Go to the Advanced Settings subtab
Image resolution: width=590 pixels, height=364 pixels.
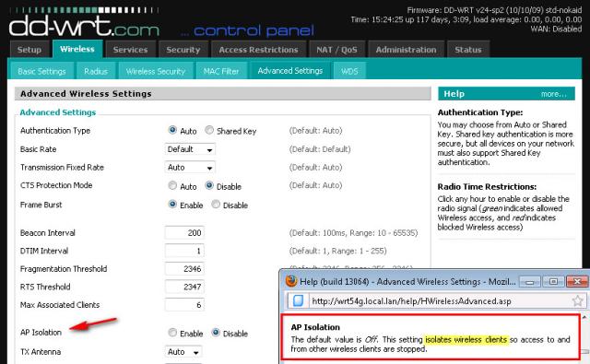pyautogui.click(x=290, y=71)
